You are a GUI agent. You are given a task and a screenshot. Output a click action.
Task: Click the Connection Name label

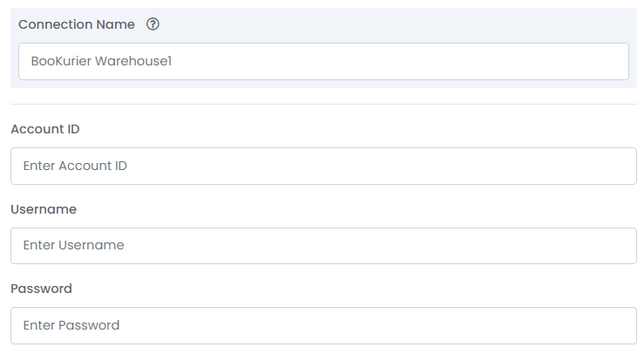(77, 24)
